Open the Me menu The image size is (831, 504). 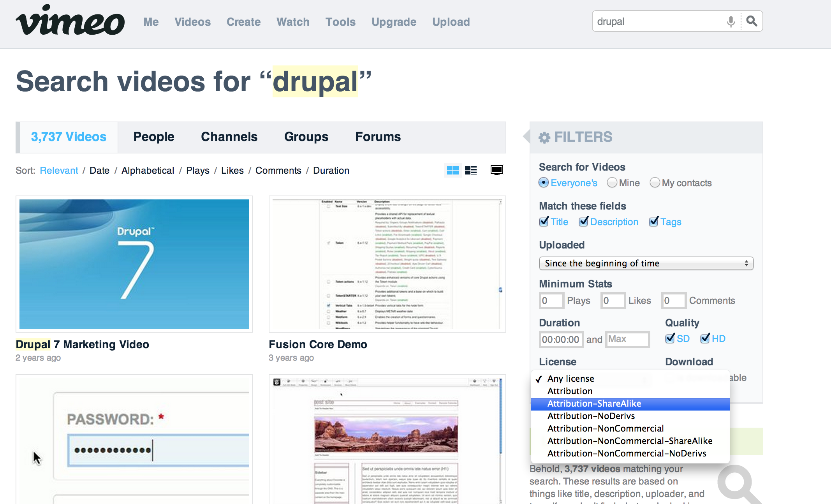(x=151, y=22)
